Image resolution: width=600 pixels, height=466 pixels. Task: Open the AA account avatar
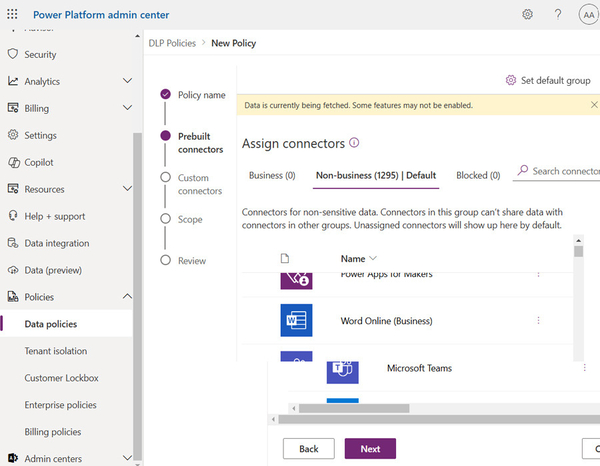[x=589, y=15]
